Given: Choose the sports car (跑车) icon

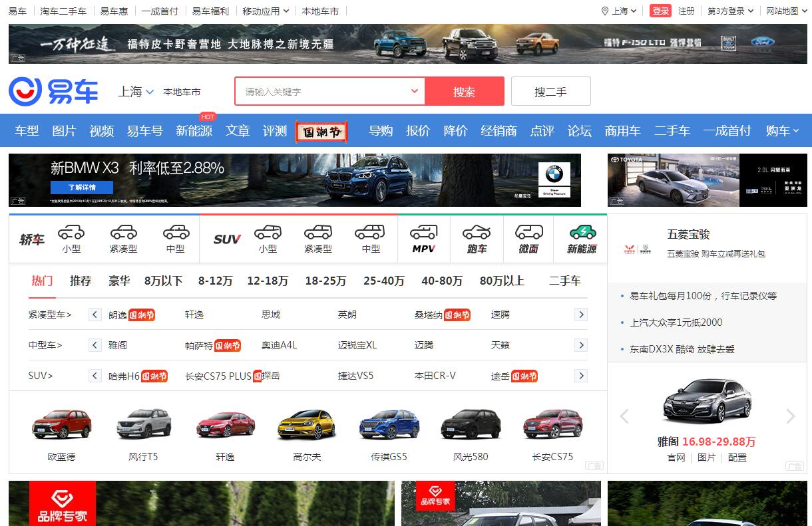Looking at the screenshot, I should pyautogui.click(x=476, y=233).
